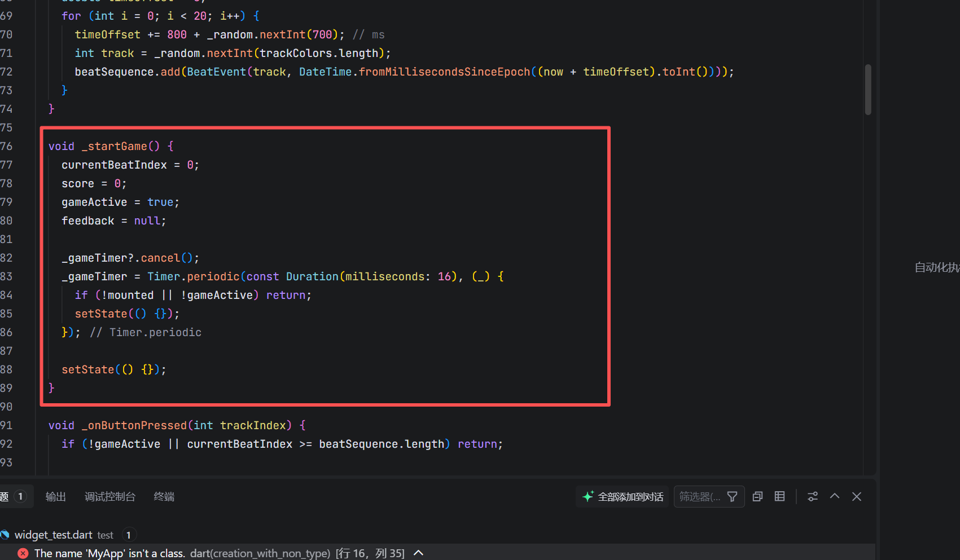Click line number 76 in the gutter
Image resolution: width=960 pixels, height=560 pixels.
[x=6, y=146]
